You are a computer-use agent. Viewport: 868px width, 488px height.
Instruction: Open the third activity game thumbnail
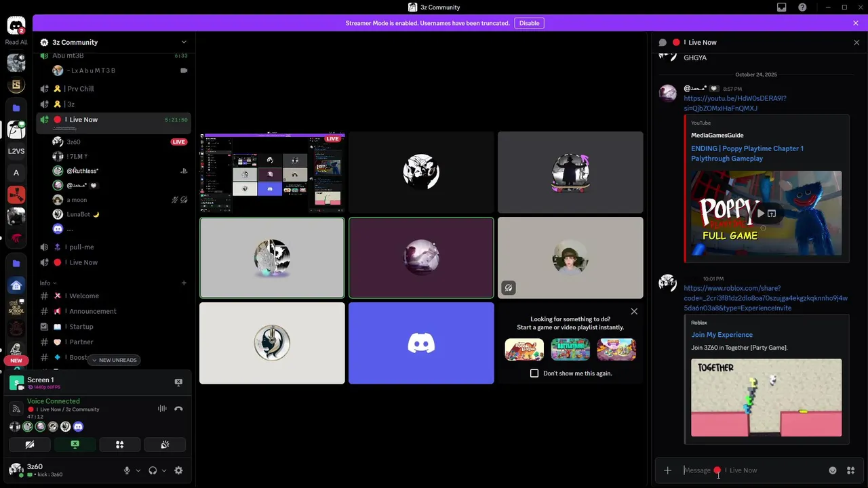[616, 349]
